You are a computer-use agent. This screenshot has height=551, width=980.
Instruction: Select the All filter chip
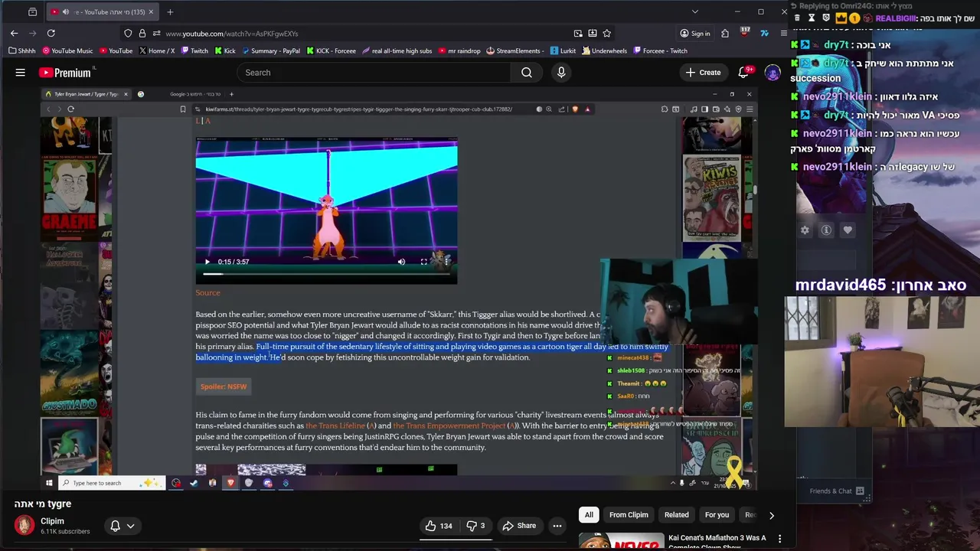(x=589, y=515)
